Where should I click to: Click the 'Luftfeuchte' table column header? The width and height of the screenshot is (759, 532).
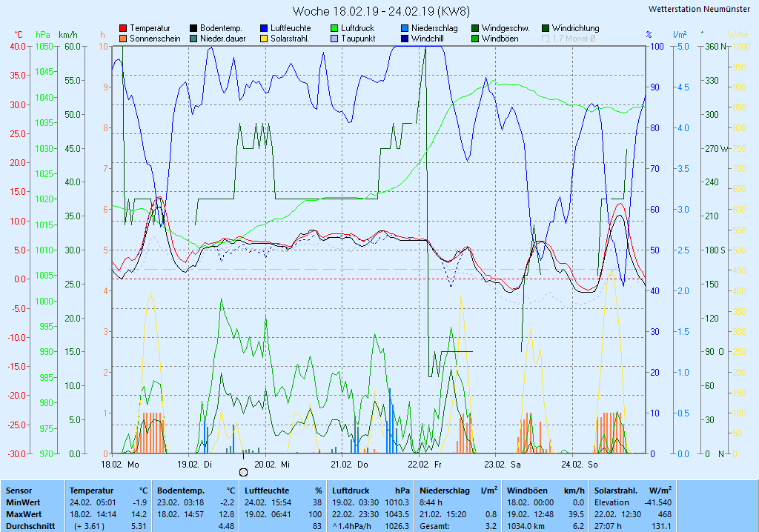267,491
